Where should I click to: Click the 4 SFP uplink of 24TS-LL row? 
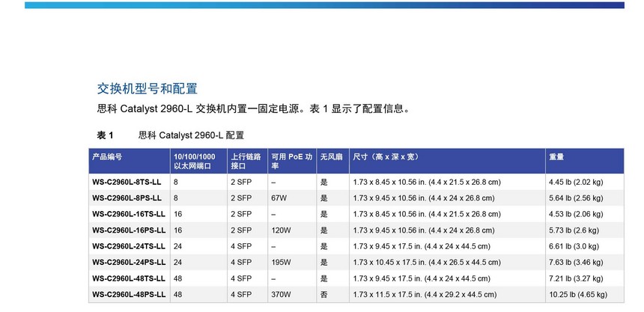tap(241, 246)
